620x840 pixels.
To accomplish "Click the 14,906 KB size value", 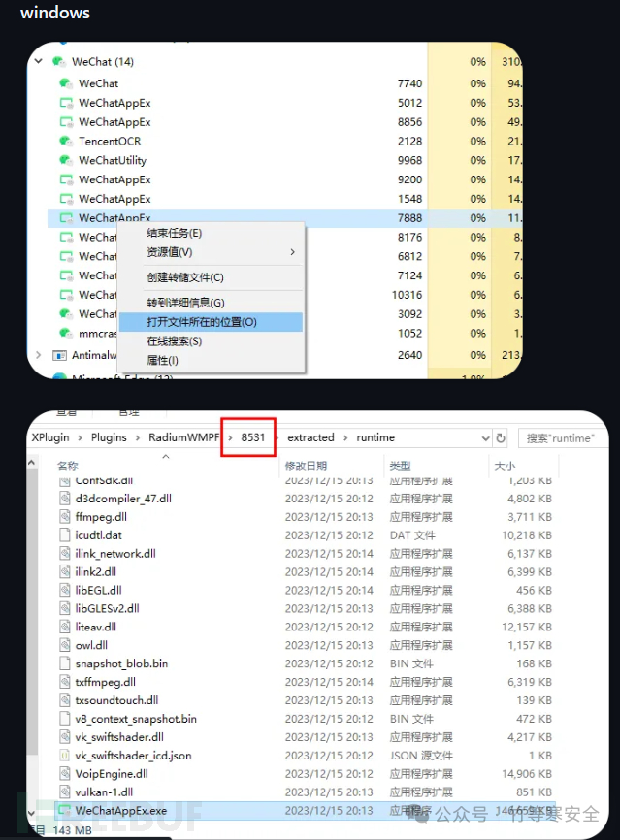I will point(527,774).
